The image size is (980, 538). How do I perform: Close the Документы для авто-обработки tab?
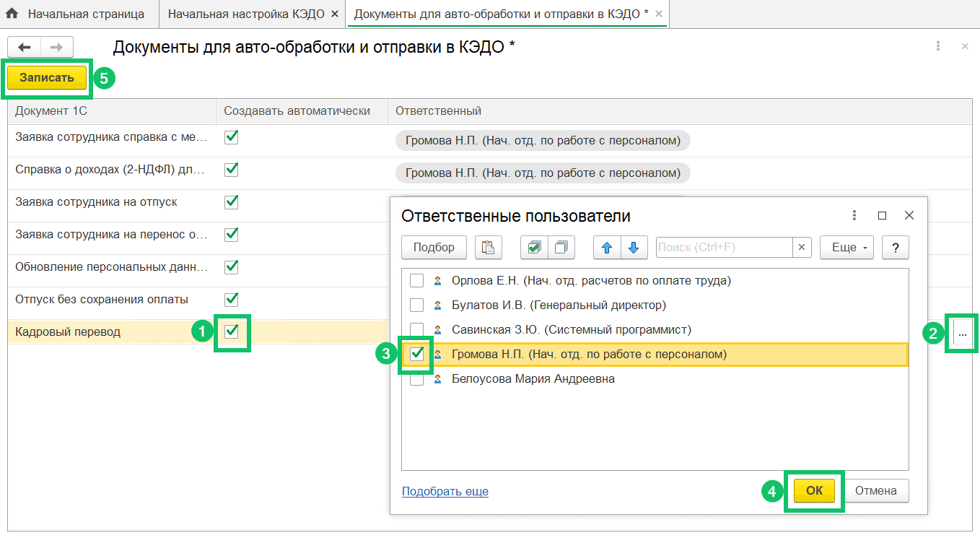pyautogui.click(x=657, y=14)
